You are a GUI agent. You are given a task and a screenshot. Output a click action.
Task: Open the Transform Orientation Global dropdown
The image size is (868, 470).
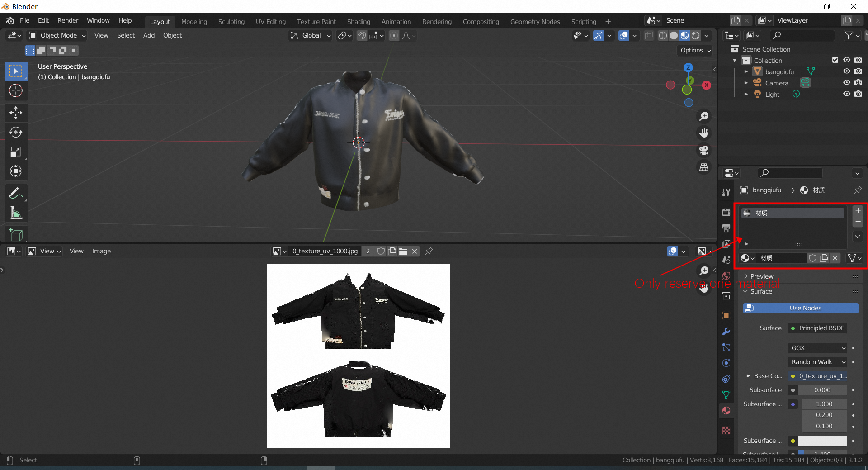(310, 35)
